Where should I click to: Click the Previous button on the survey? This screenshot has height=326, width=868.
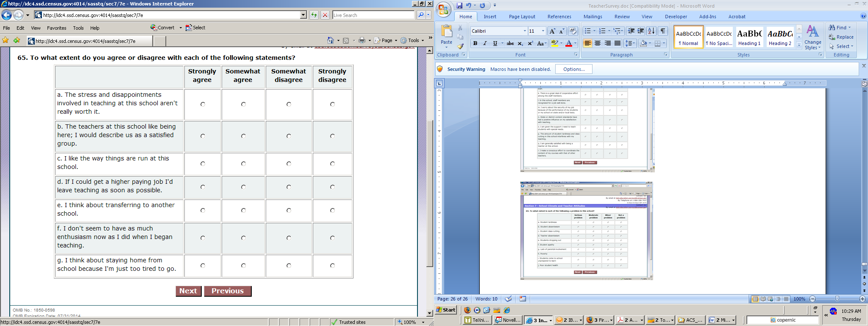[228, 291]
